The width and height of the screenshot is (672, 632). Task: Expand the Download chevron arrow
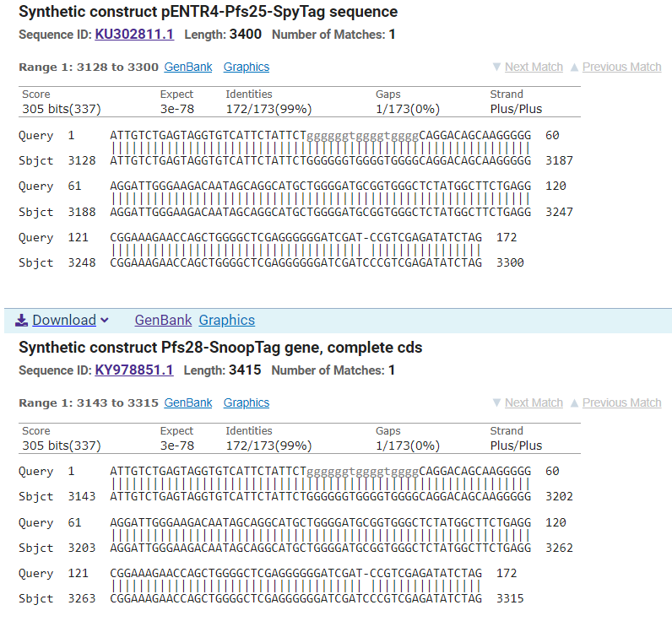(x=105, y=321)
